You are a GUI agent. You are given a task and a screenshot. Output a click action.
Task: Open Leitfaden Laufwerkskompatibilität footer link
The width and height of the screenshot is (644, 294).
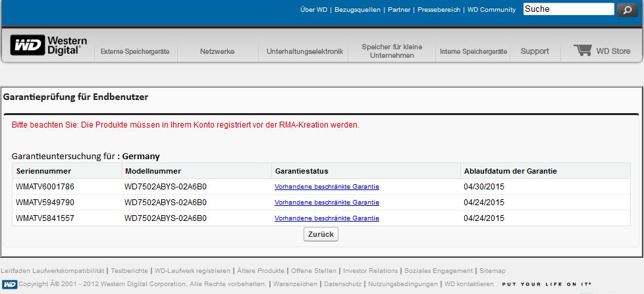(52, 271)
